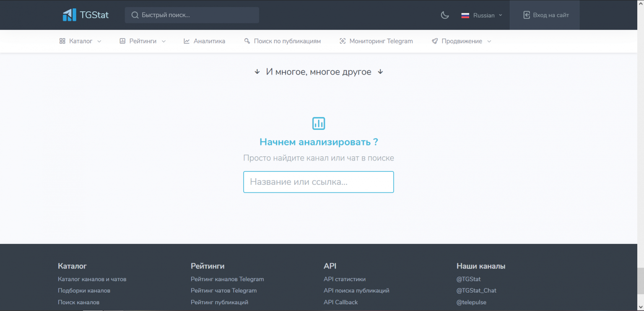This screenshot has height=311, width=644.
Task: Click the Поиск по публикациям search icon
Action: (247, 41)
